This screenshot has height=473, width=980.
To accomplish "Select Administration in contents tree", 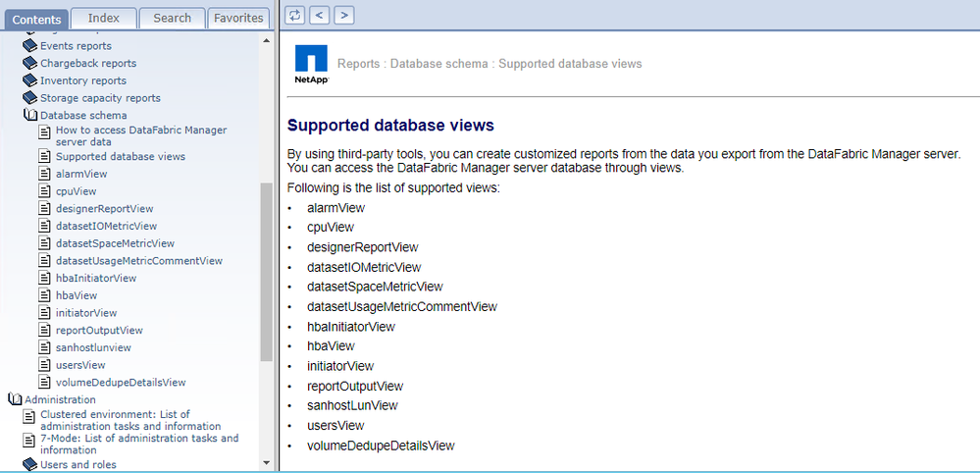I will click(x=60, y=399).
